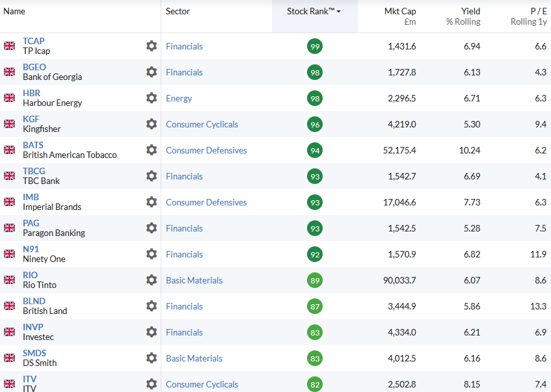
Task: Click Stock Rank 87 badge for British Land
Action: 315,306
